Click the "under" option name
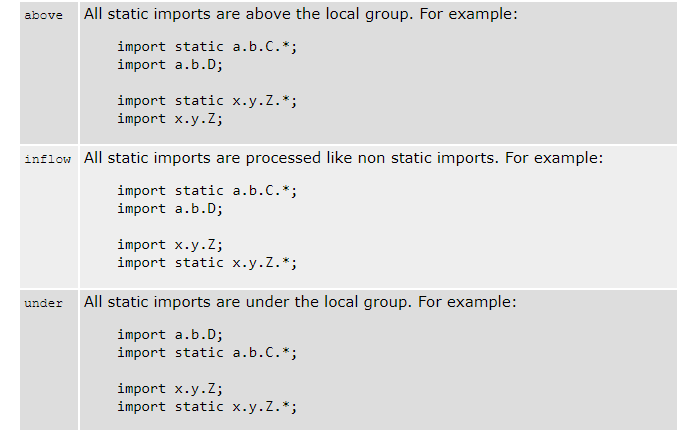 pyautogui.click(x=43, y=304)
